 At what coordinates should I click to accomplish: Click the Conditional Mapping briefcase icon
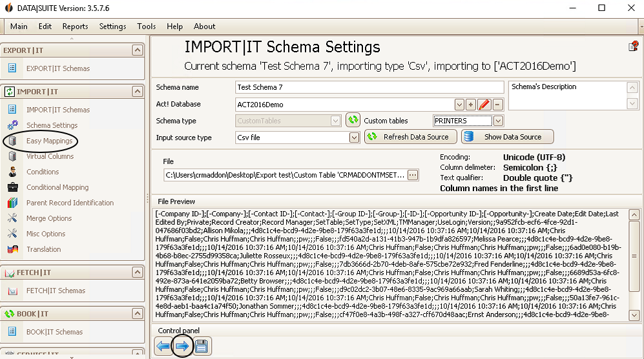[13, 187]
